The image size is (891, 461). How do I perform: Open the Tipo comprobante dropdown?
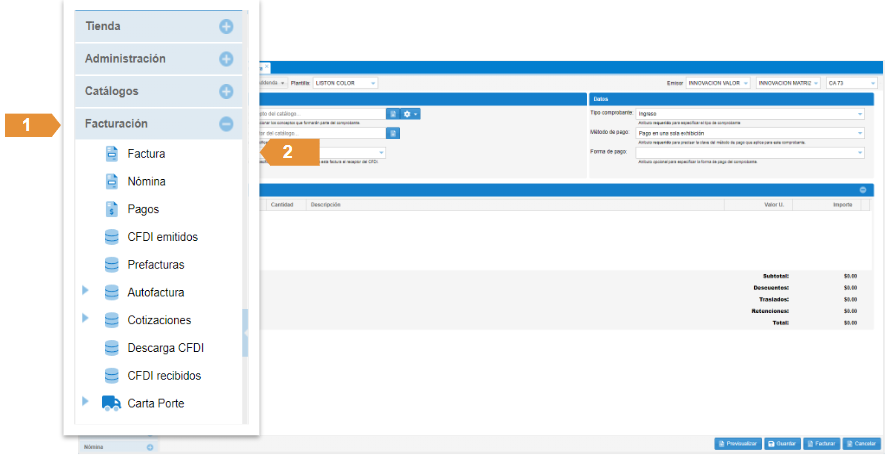750,114
